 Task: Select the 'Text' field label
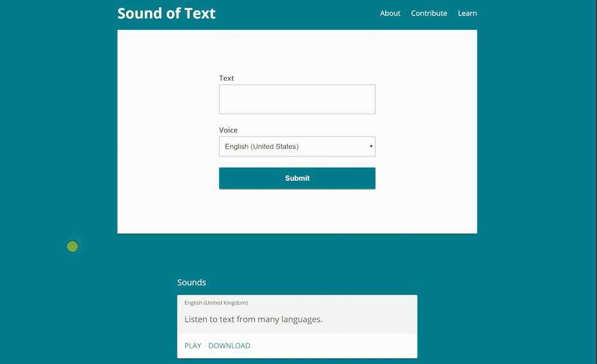226,78
